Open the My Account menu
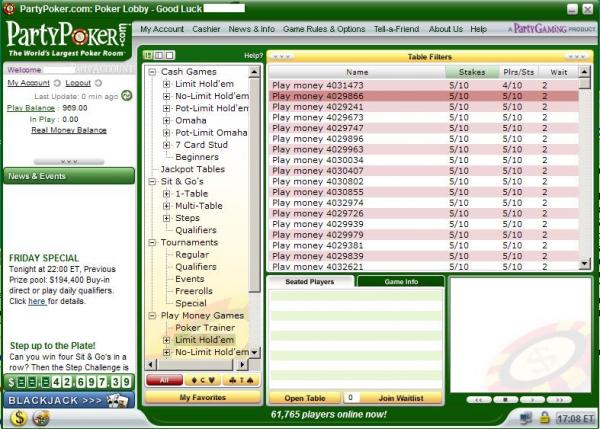 pyautogui.click(x=162, y=29)
